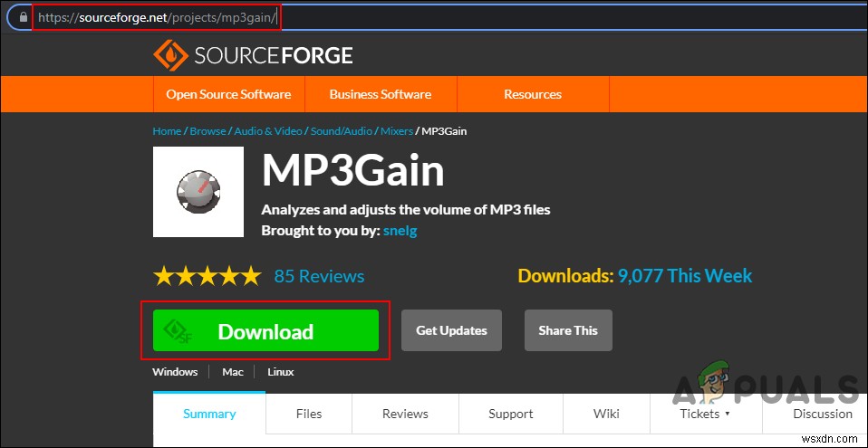The height and width of the screenshot is (448, 868).
Task: Switch to the Reviews tab
Action: point(405,414)
